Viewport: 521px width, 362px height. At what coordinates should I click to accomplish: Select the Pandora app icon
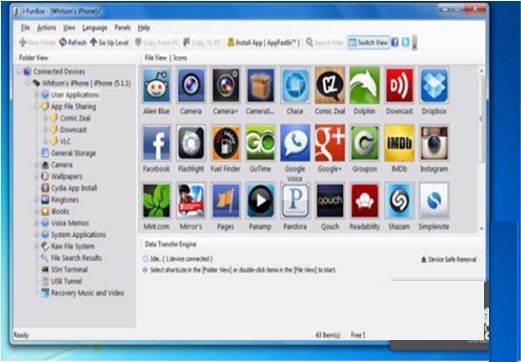pos(295,201)
